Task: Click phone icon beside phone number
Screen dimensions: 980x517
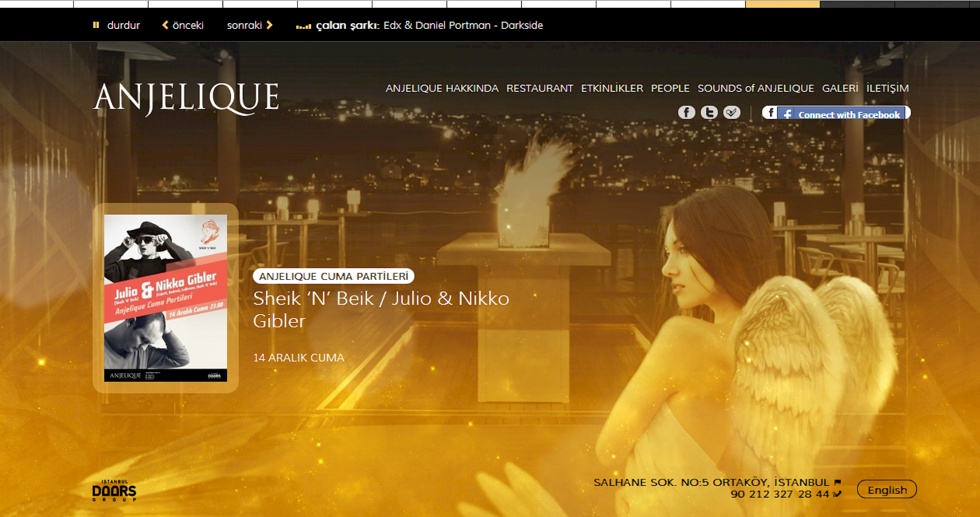Action: 837,494
